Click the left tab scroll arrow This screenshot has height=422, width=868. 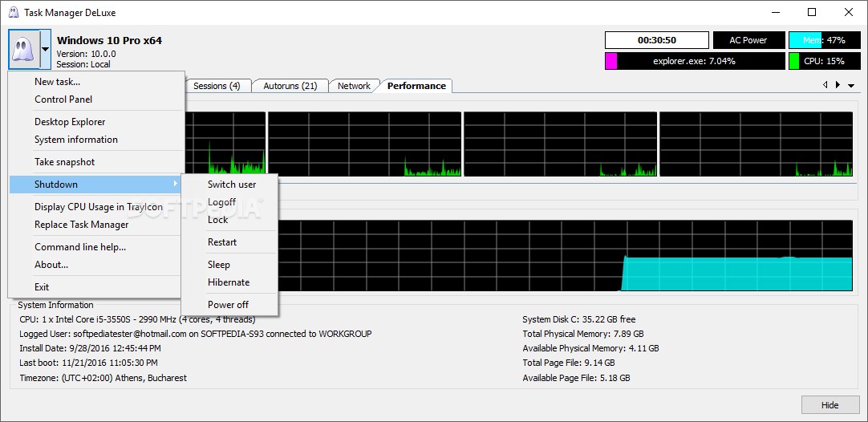(x=825, y=85)
